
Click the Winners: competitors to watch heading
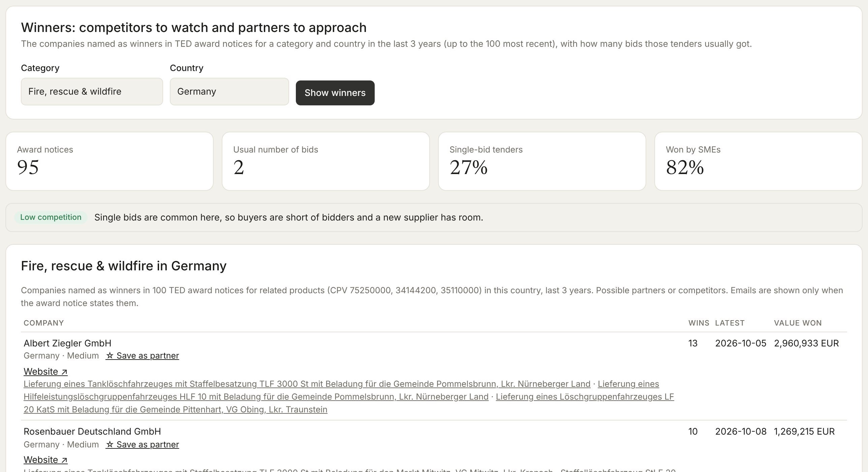click(x=194, y=28)
